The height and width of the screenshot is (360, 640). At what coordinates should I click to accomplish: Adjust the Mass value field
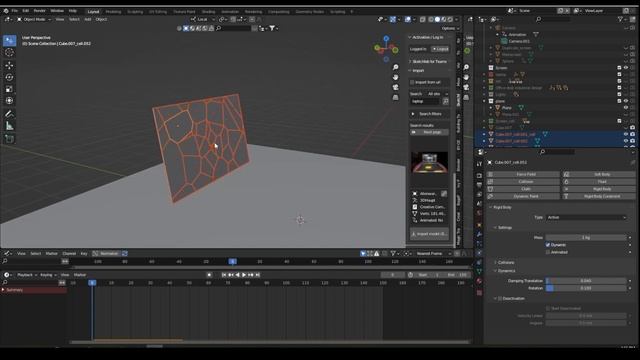[x=586, y=238]
